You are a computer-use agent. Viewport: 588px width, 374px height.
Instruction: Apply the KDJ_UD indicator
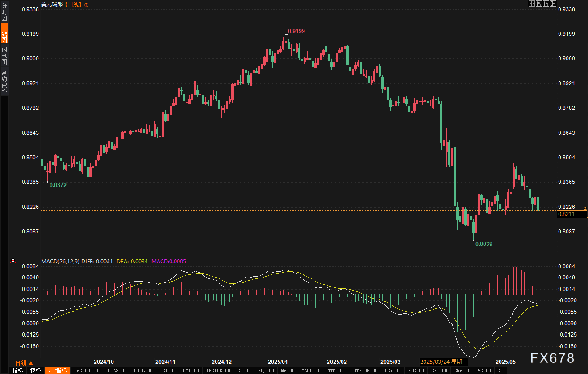coord(265,370)
